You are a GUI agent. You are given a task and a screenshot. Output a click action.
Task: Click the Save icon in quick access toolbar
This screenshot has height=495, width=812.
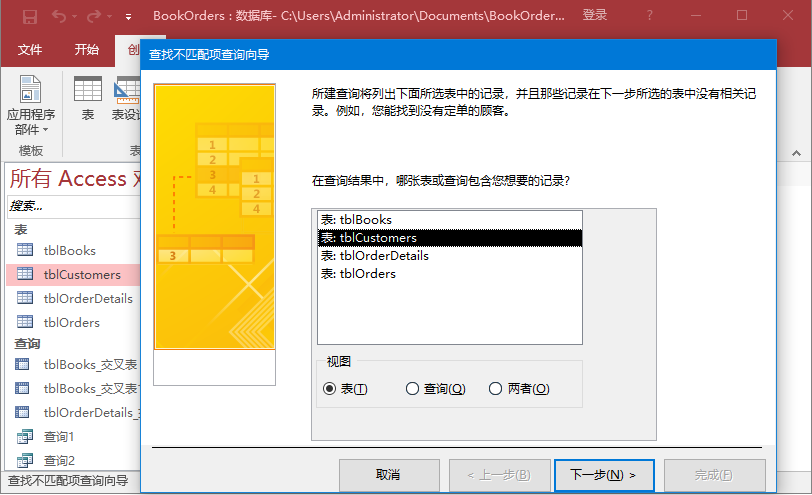[30, 16]
